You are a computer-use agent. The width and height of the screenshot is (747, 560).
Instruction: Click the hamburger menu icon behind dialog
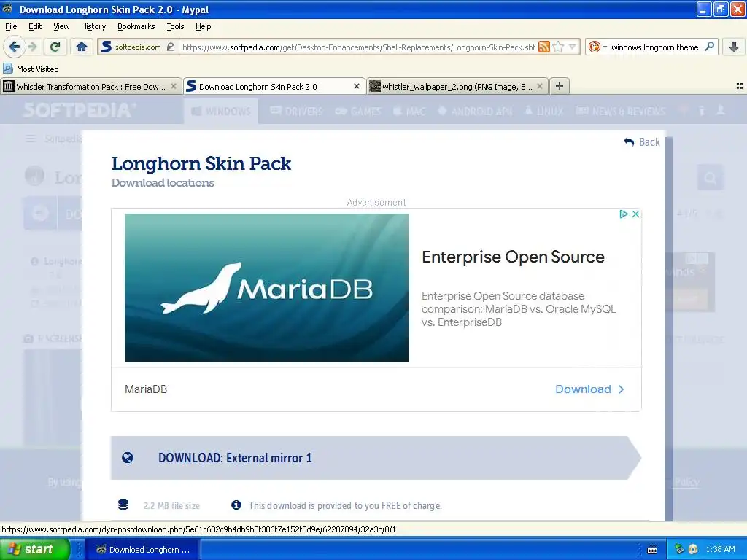click(31, 139)
